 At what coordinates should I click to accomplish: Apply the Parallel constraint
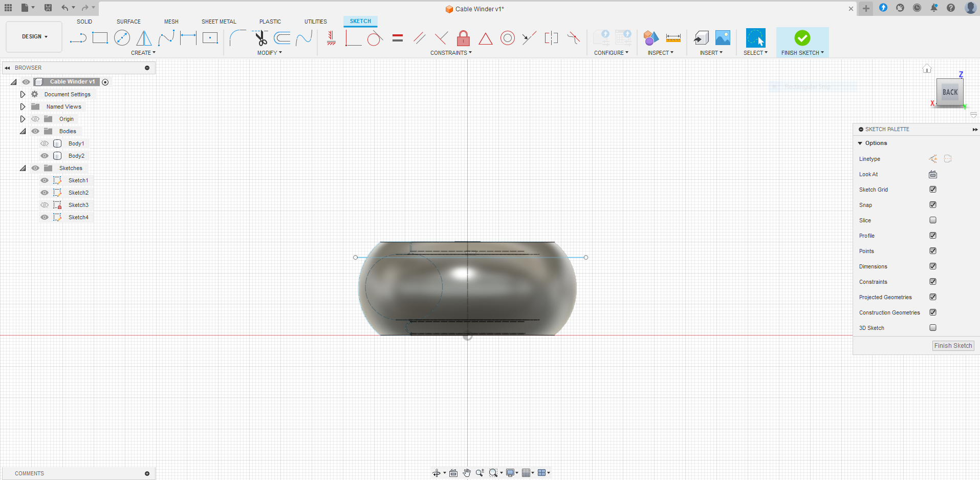pyautogui.click(x=420, y=38)
